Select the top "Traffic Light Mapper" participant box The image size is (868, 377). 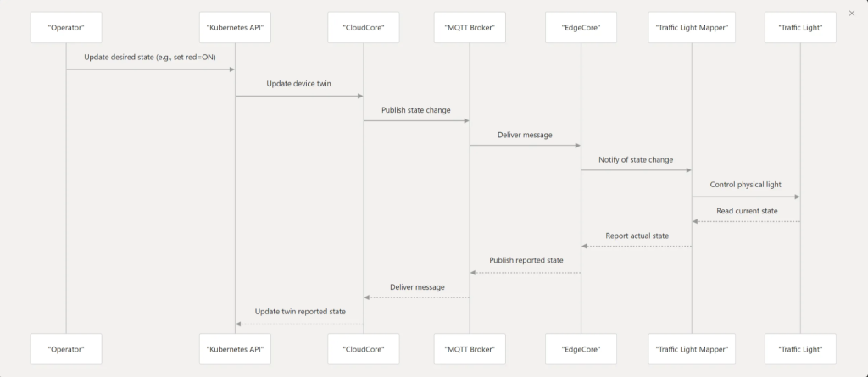pos(692,28)
